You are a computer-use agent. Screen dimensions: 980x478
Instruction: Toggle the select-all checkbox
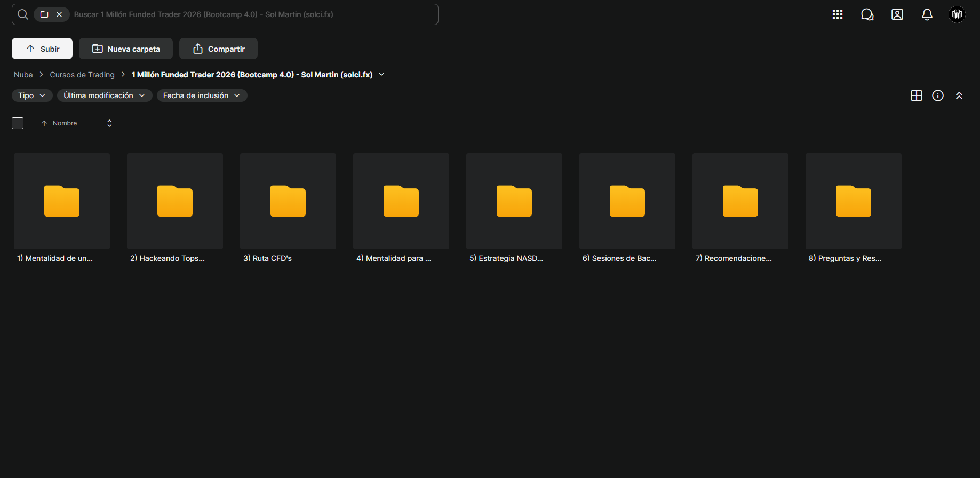pyautogui.click(x=18, y=123)
